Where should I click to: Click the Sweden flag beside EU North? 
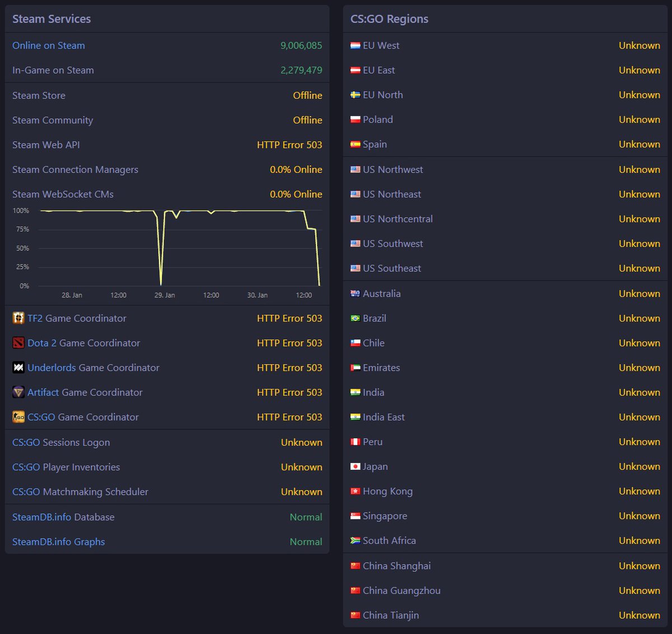click(355, 95)
